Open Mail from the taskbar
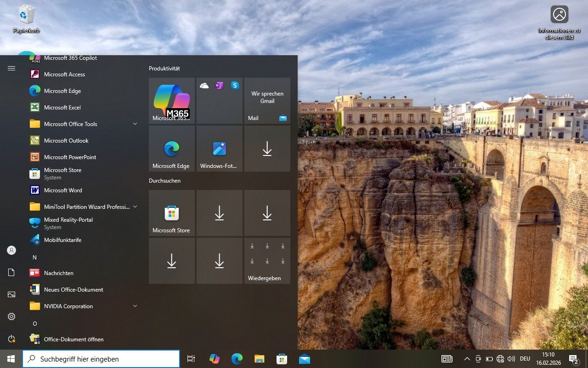This screenshot has width=588, height=368. [304, 359]
